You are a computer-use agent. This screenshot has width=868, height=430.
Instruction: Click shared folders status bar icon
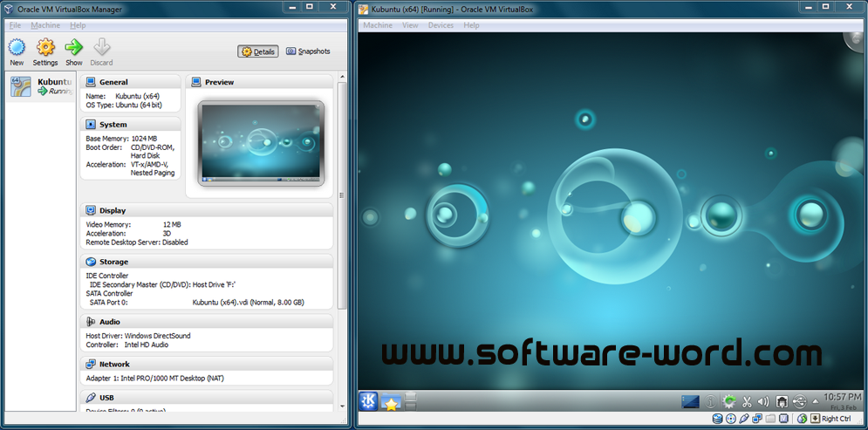click(x=770, y=419)
